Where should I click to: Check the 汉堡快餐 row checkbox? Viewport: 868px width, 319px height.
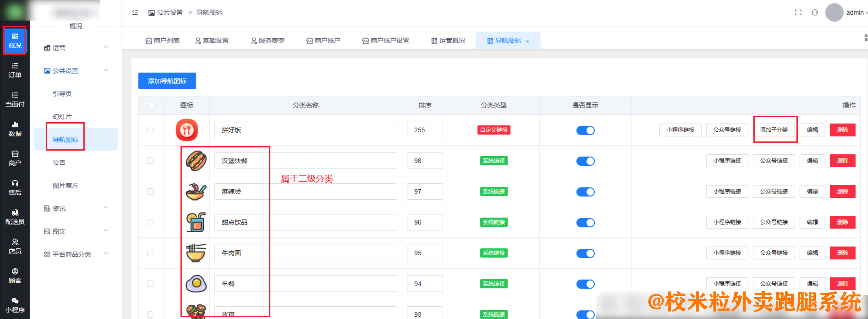pos(151,161)
